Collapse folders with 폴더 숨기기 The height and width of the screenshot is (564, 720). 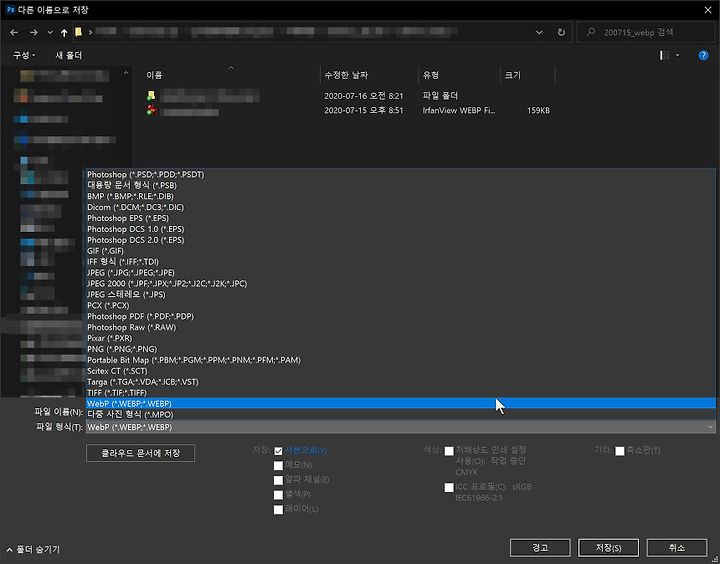coord(34,549)
